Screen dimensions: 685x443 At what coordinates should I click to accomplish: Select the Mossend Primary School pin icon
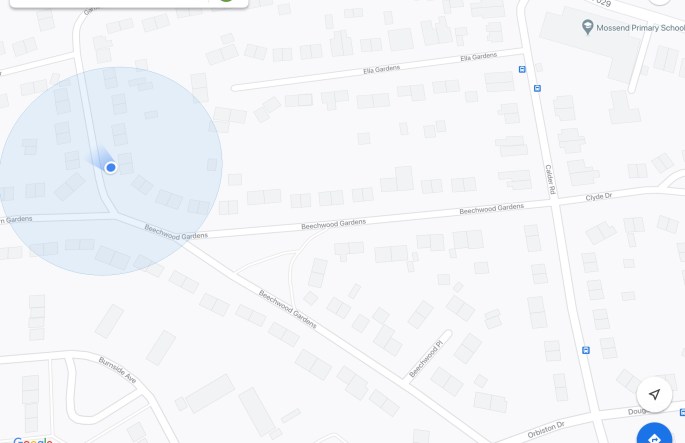pyautogui.click(x=588, y=27)
